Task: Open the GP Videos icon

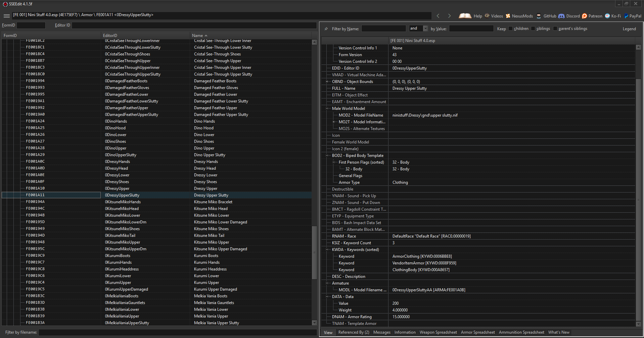Action: tap(487, 16)
